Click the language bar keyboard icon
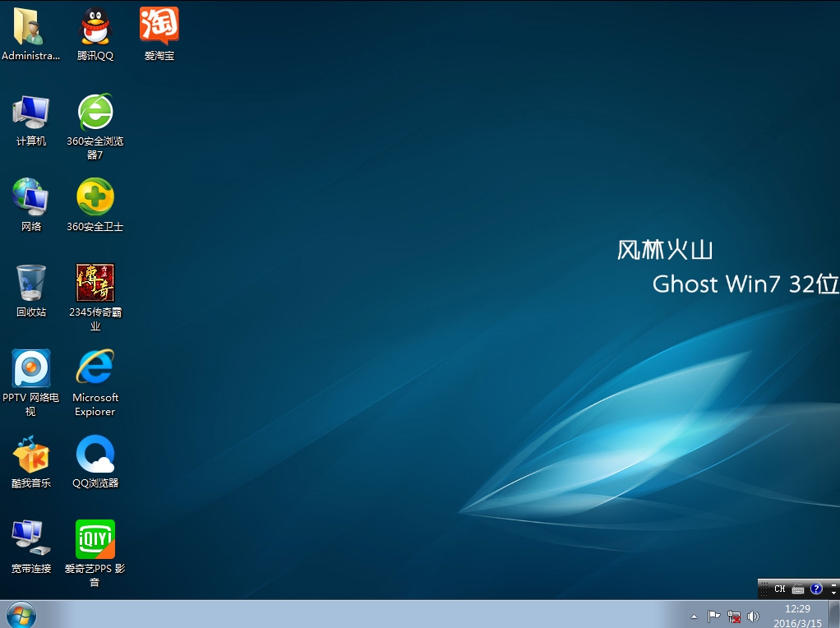Image resolution: width=840 pixels, height=628 pixels. [x=798, y=589]
